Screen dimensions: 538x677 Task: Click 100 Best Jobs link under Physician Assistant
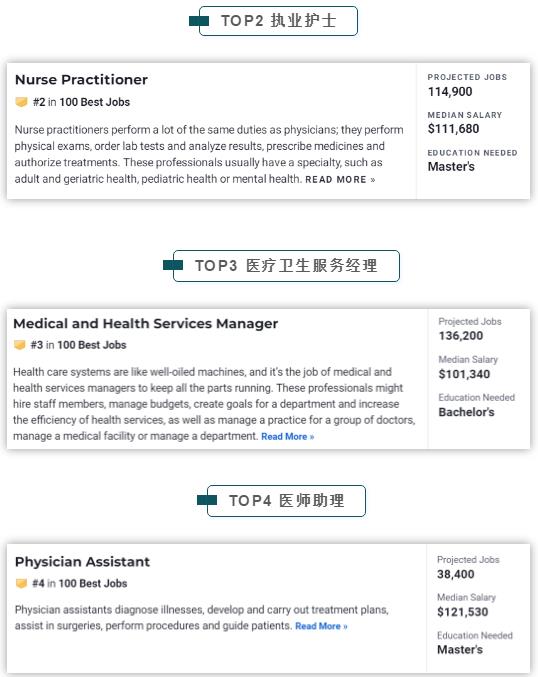tap(93, 583)
